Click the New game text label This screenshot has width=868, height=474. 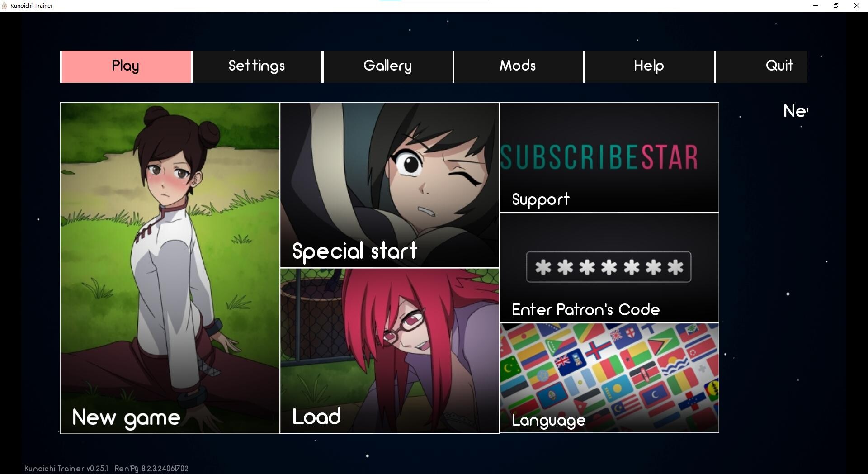click(x=126, y=418)
